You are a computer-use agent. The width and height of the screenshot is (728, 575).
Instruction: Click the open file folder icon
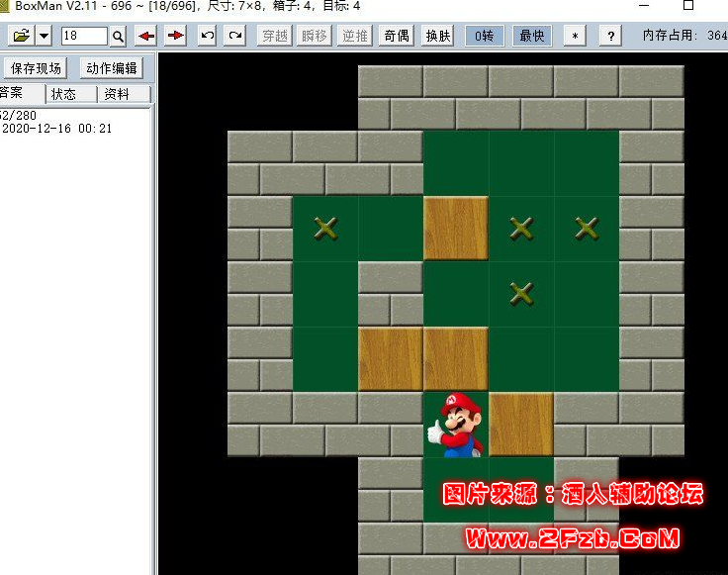pyautogui.click(x=21, y=37)
